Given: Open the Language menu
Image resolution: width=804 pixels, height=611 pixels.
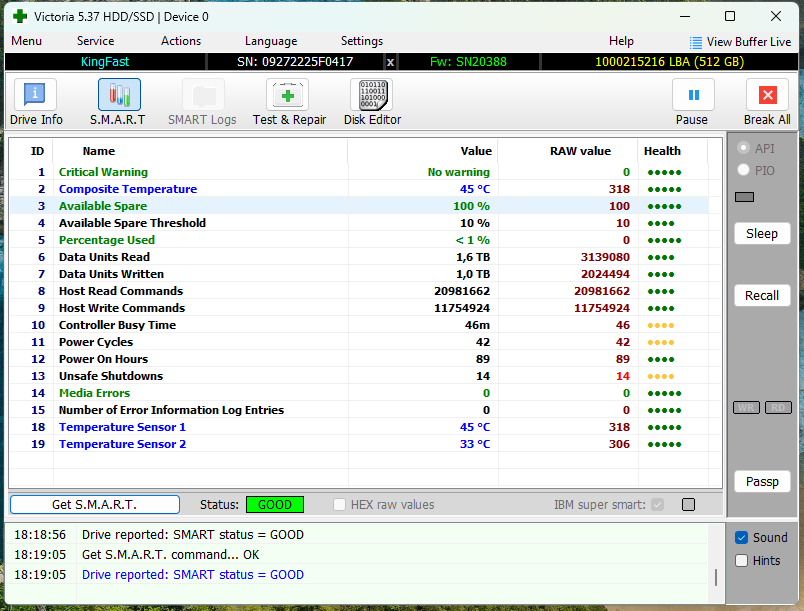Looking at the screenshot, I should point(270,41).
